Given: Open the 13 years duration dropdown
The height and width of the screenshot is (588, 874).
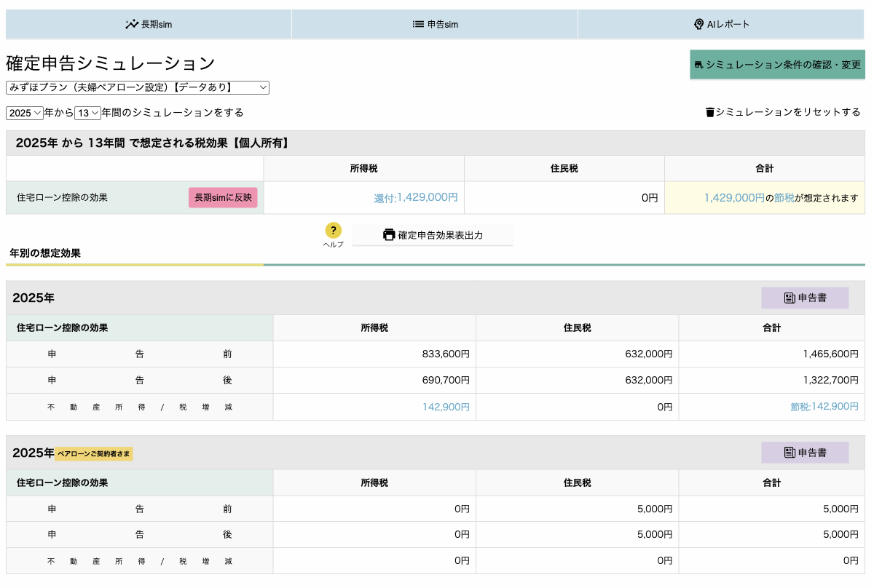Looking at the screenshot, I should pos(87,113).
